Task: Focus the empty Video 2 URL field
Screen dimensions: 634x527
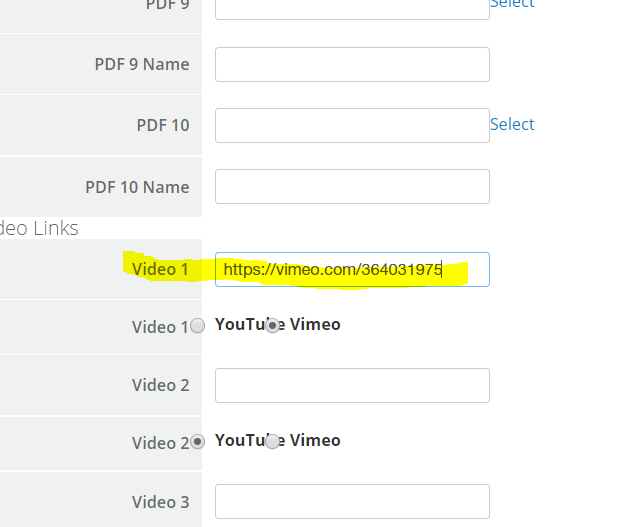Action: (x=352, y=385)
